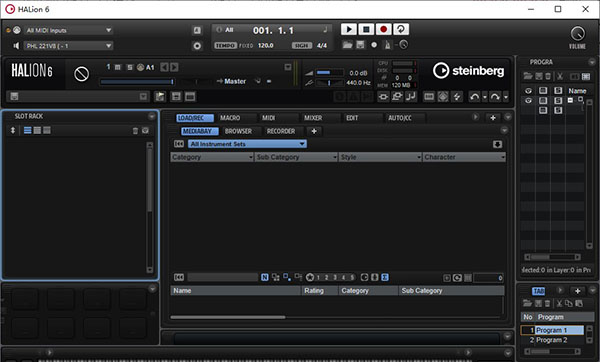Open the Character filter column dropdown
Image resolution: width=600 pixels, height=362 pixels.
coord(502,157)
